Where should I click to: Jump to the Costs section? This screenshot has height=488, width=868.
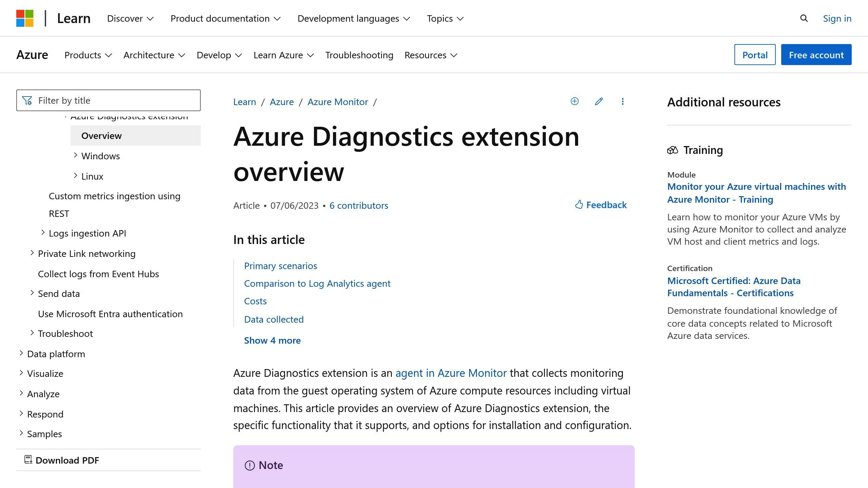click(x=255, y=301)
